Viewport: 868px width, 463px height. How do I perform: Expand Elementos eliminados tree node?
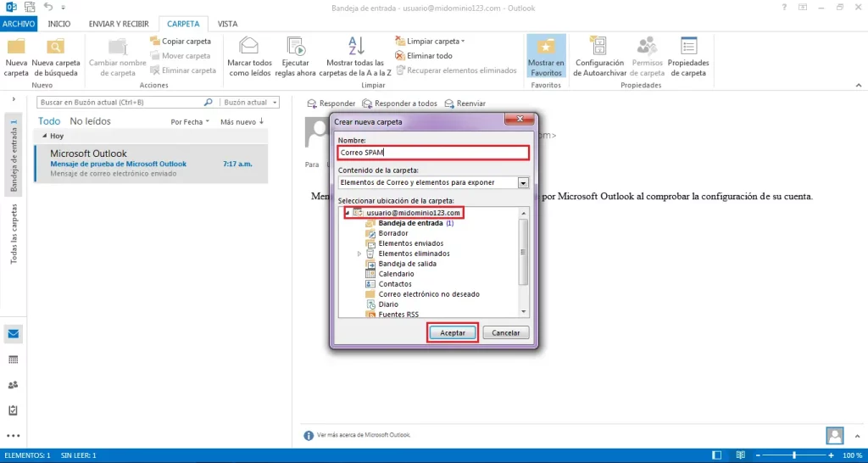pos(359,254)
